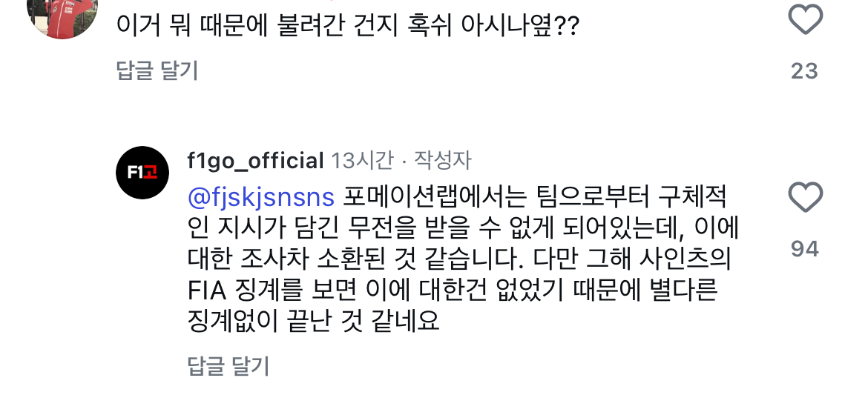This screenshot has width=868, height=395.
Task: Click the last line 징계없이 끝난 것 같네요
Action: (x=314, y=320)
